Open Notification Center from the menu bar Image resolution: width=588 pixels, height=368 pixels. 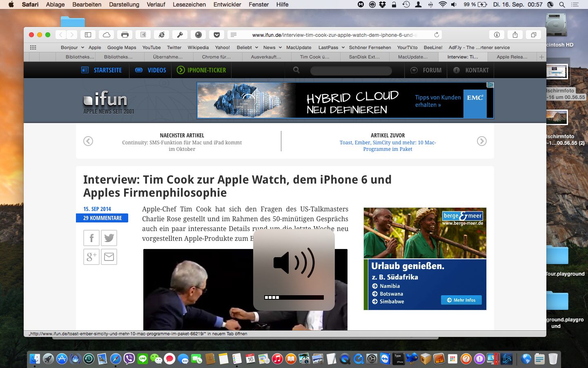pyautogui.click(x=575, y=4)
